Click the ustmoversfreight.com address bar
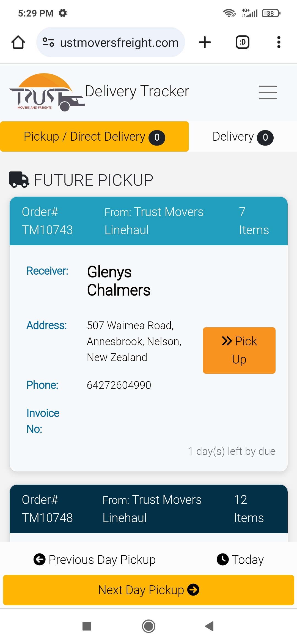This screenshot has width=297, height=644. point(119,43)
